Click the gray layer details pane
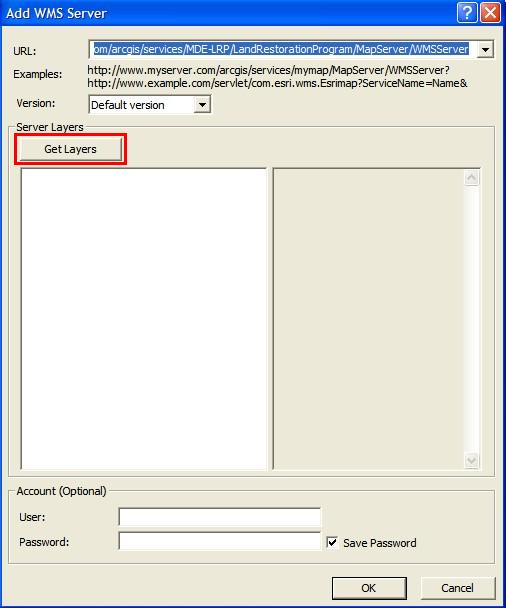 pyautogui.click(x=368, y=319)
